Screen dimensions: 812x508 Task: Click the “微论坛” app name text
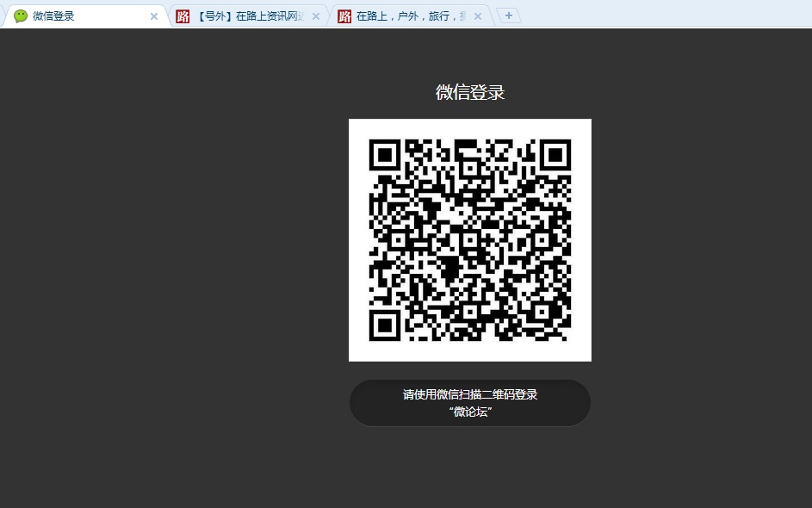click(470, 412)
